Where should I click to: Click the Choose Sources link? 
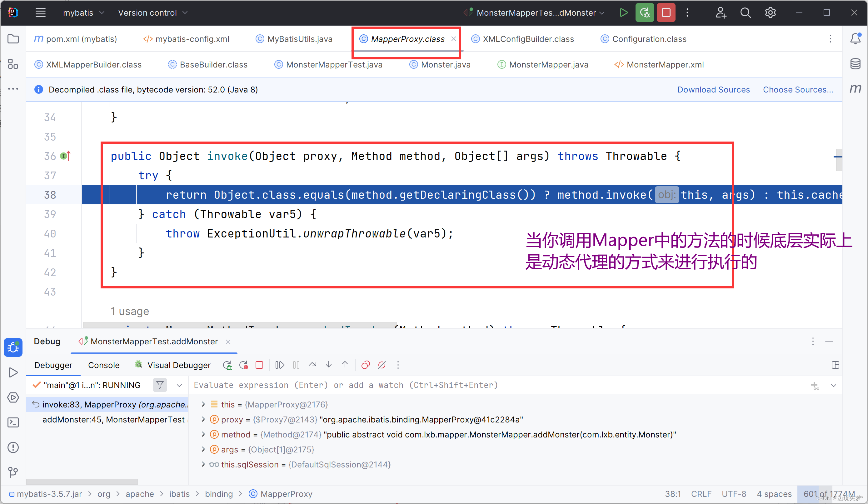(798, 90)
